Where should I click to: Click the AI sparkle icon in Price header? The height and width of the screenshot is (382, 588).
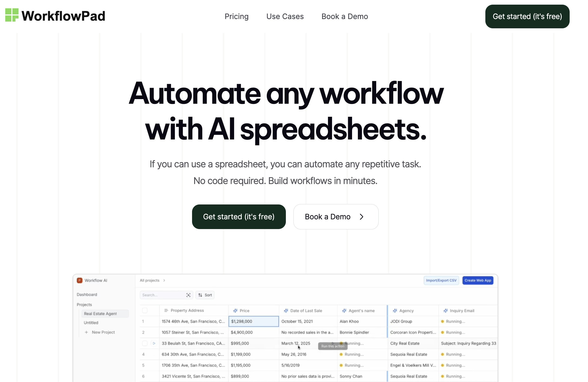[235, 311]
